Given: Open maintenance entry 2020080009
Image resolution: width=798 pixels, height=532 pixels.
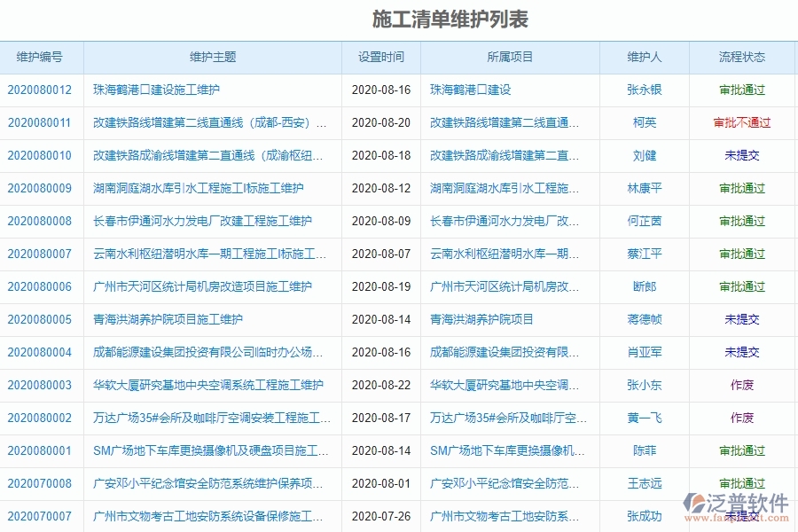Looking at the screenshot, I should pyautogui.click(x=39, y=188).
